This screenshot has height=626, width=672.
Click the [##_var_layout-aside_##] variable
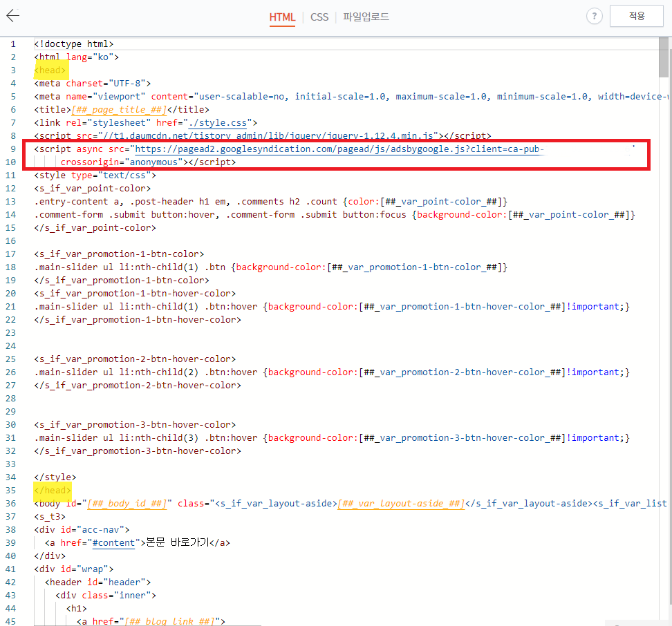click(x=401, y=504)
